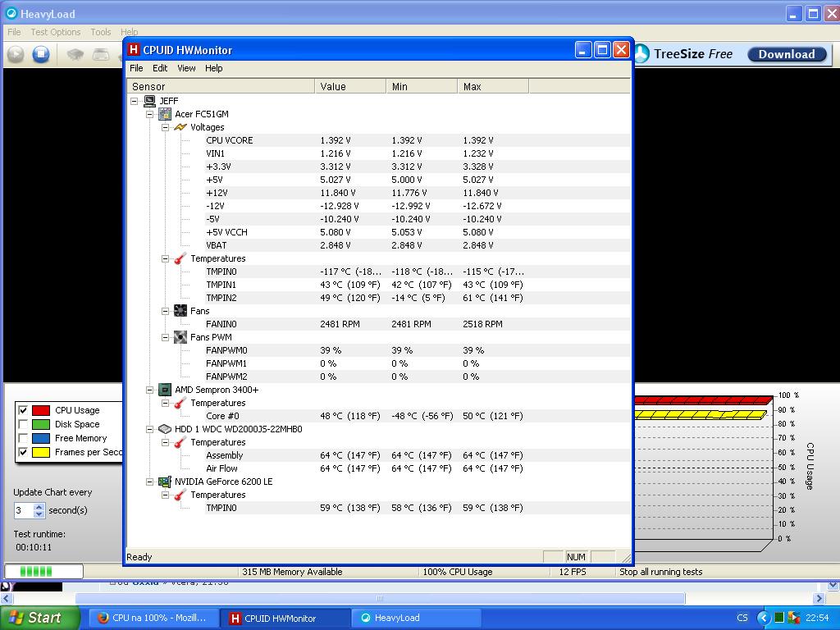Click the Acer FC51GM motherboard icon

(165, 114)
